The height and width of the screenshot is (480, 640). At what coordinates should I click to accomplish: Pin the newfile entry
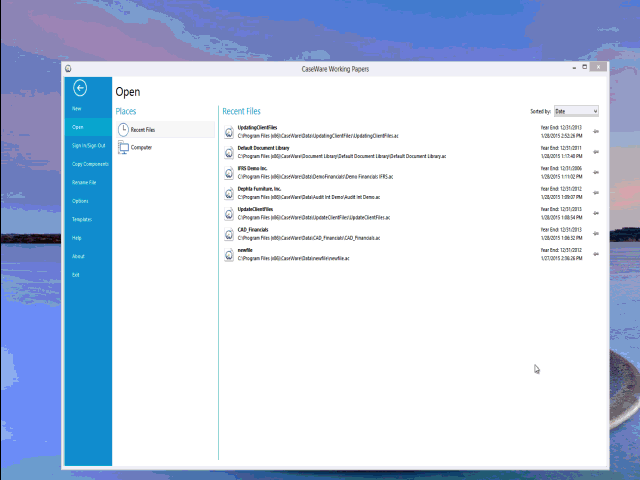coord(596,254)
